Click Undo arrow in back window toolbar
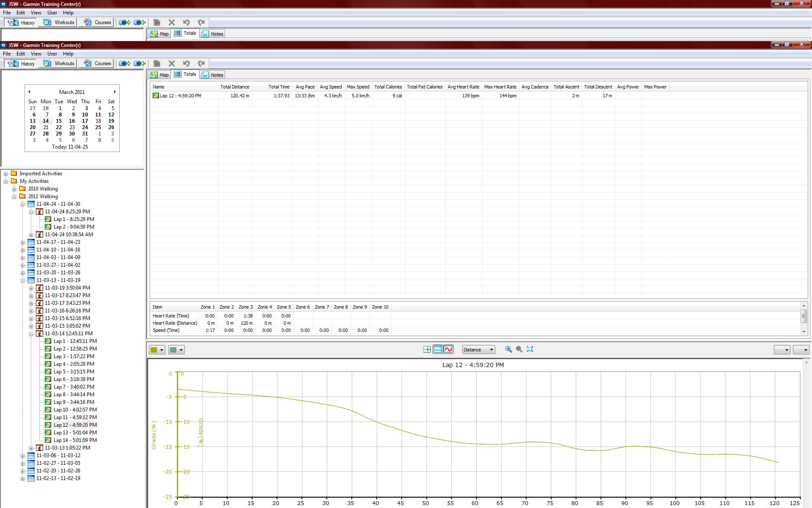This screenshot has width=812, height=508. tap(187, 22)
